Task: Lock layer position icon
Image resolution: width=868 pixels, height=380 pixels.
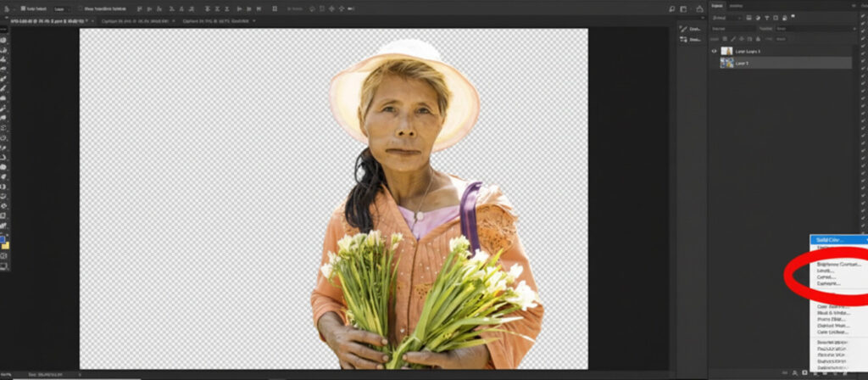Action: tap(742, 39)
